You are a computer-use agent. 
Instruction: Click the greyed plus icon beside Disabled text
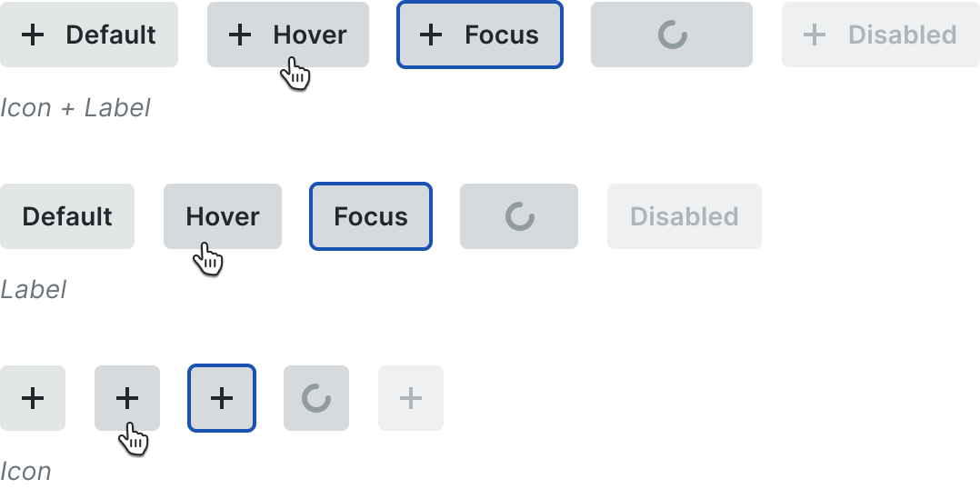(815, 35)
